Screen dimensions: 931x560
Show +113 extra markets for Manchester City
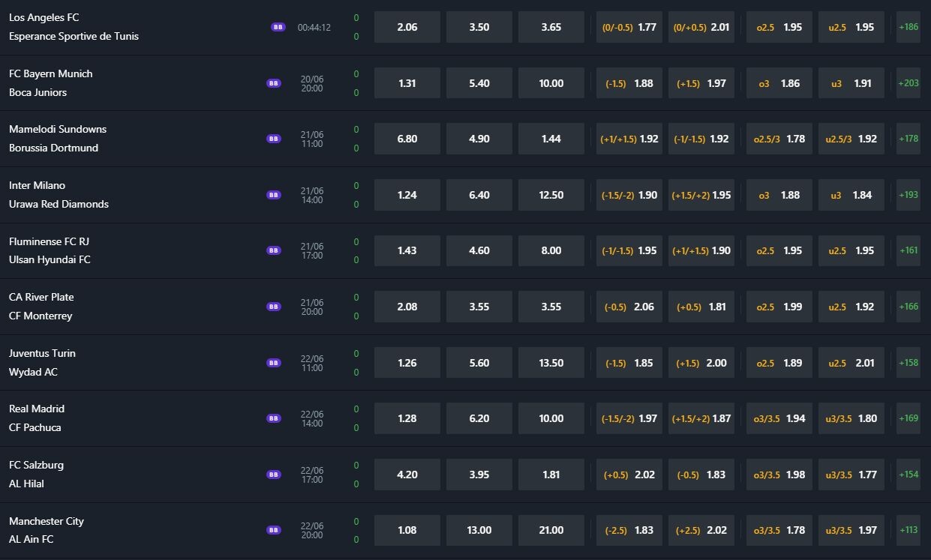pos(908,530)
